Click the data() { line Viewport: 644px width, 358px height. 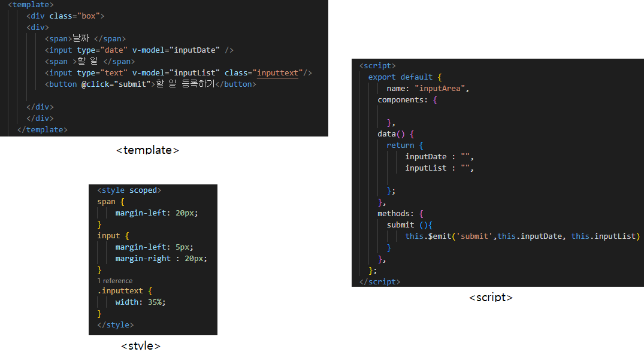pos(396,134)
